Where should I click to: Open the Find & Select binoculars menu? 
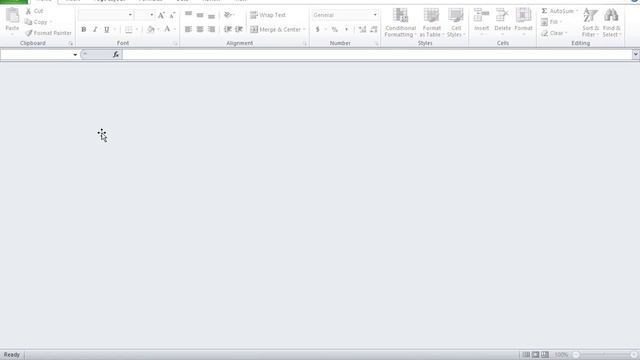pos(611,22)
